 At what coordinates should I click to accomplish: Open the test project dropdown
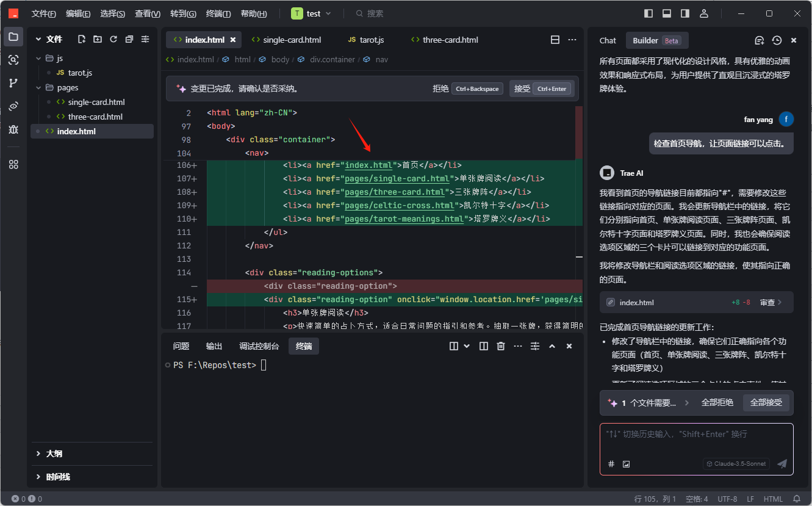coord(311,13)
